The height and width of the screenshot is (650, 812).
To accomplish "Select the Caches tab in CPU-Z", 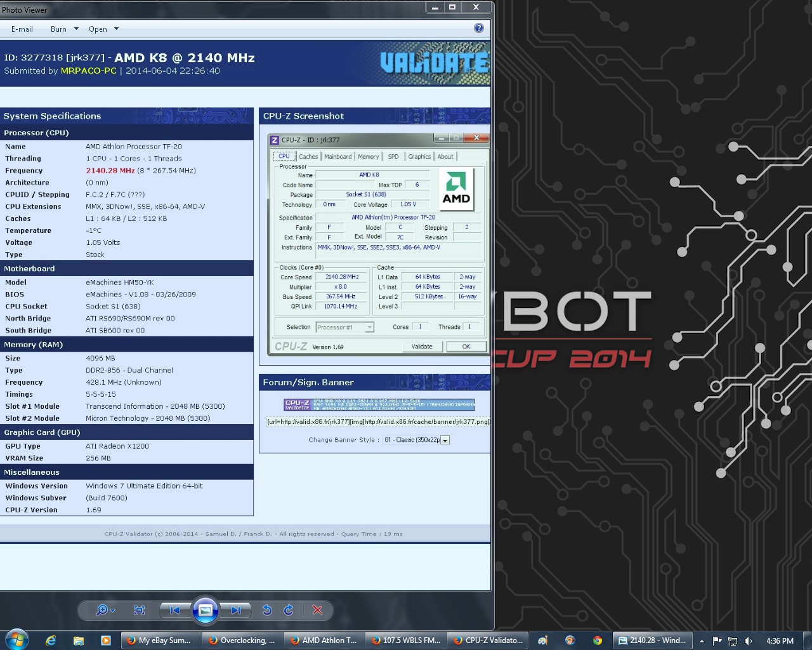I will [x=308, y=156].
